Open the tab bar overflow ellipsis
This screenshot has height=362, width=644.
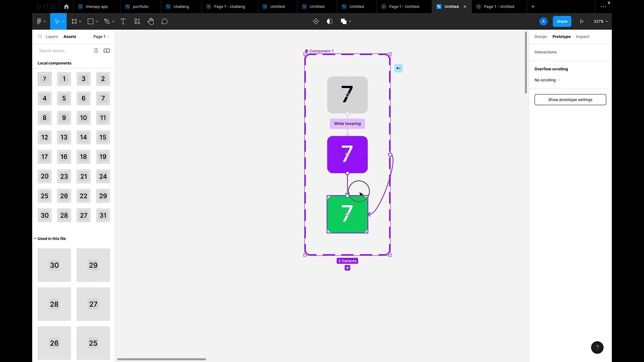tap(604, 7)
